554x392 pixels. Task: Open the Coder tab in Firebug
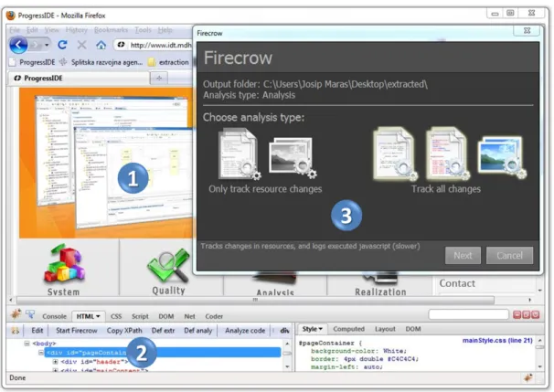pyautogui.click(x=214, y=316)
